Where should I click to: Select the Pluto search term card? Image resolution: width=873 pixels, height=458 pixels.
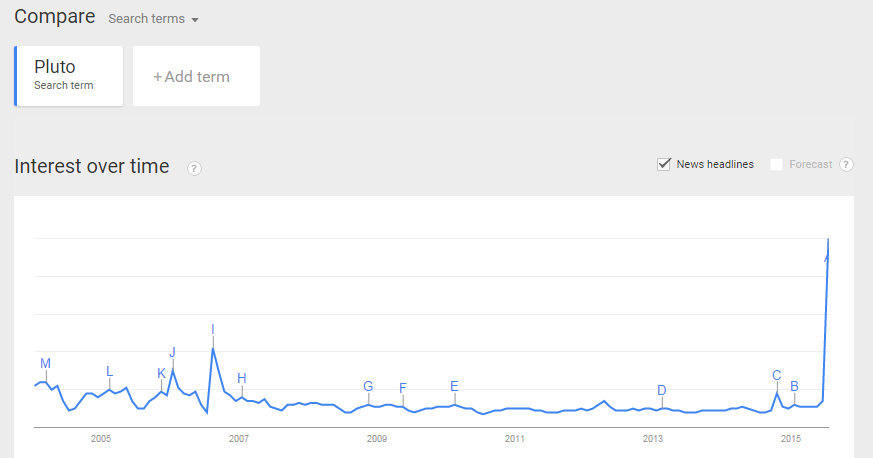pos(68,76)
